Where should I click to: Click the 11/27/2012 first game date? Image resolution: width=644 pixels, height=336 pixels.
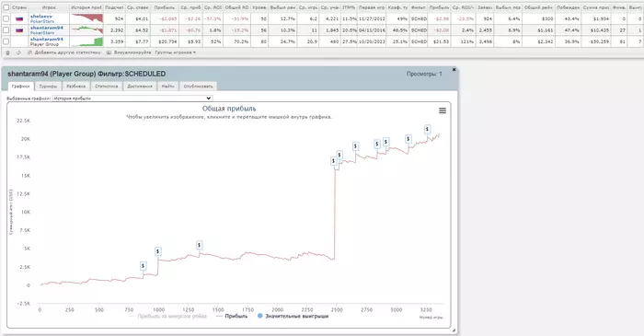(372, 19)
